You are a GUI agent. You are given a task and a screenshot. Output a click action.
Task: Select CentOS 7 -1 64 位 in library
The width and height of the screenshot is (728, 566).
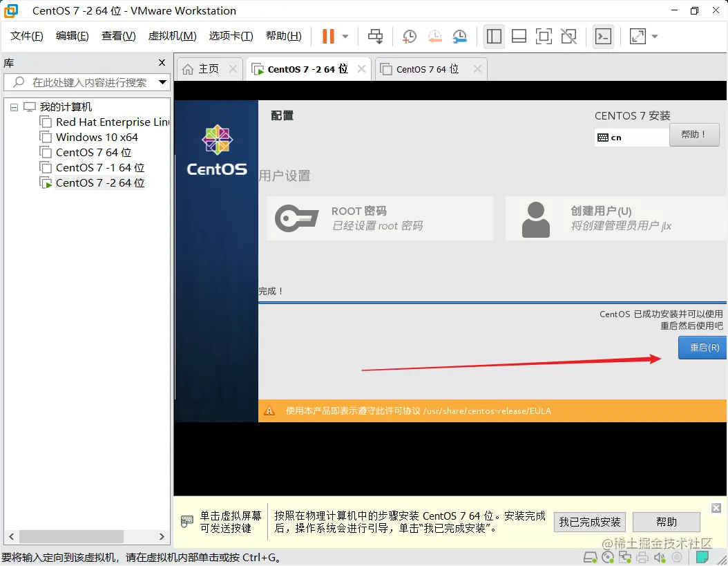click(x=100, y=168)
